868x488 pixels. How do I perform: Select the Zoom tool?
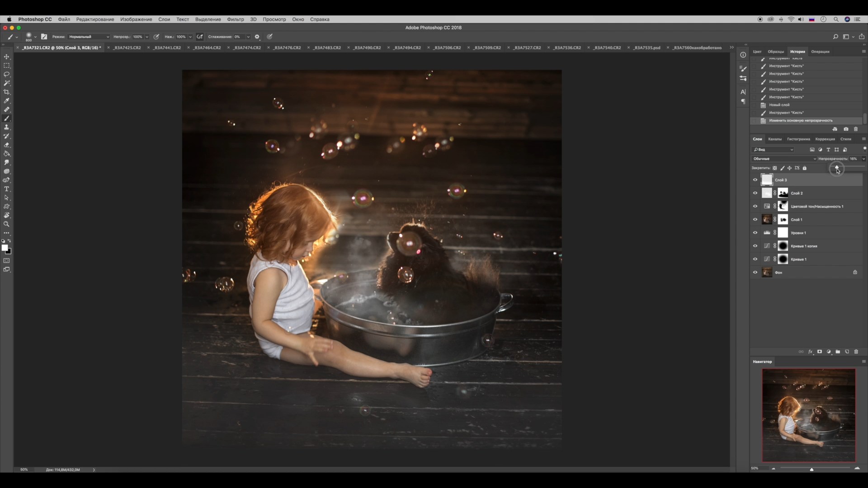7,224
